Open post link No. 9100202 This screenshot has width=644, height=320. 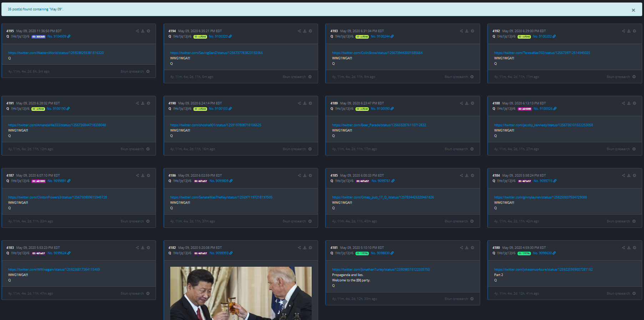[544, 36]
